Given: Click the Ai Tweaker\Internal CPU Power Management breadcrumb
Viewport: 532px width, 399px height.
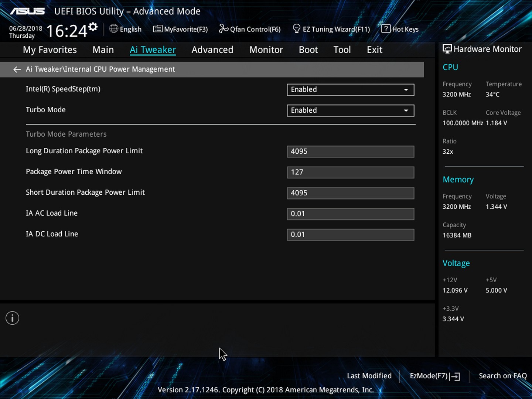Looking at the screenshot, I should 100,69.
